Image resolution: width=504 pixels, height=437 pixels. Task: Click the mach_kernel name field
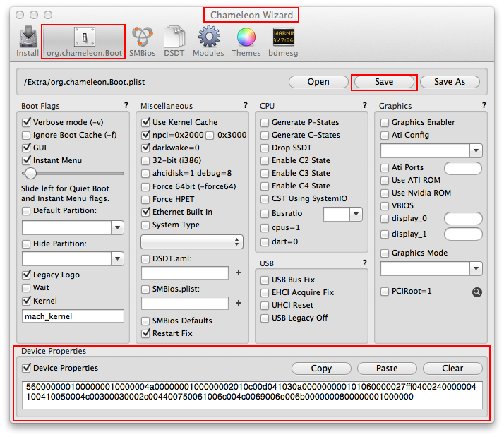pos(73,316)
